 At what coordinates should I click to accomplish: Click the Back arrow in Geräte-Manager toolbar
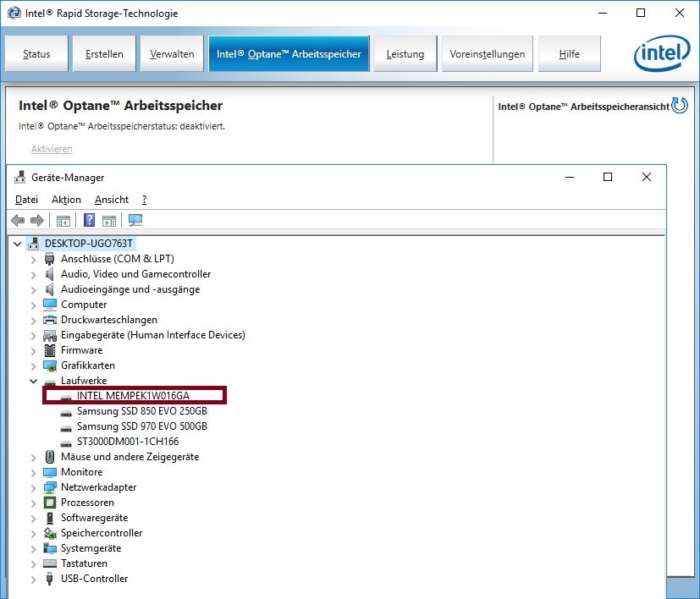point(18,220)
